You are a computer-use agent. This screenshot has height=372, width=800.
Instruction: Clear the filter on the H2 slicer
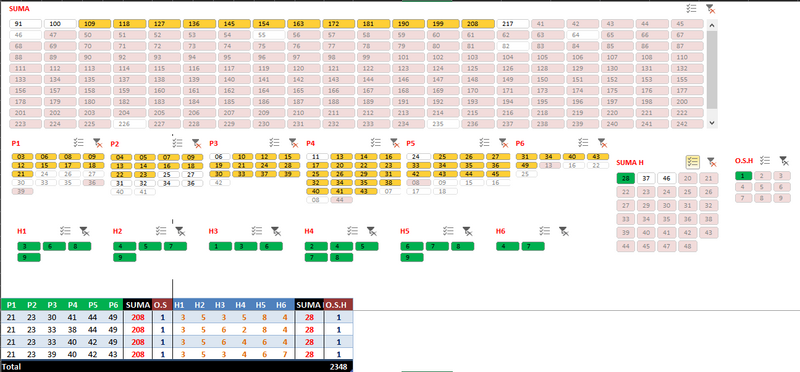tap(180, 231)
